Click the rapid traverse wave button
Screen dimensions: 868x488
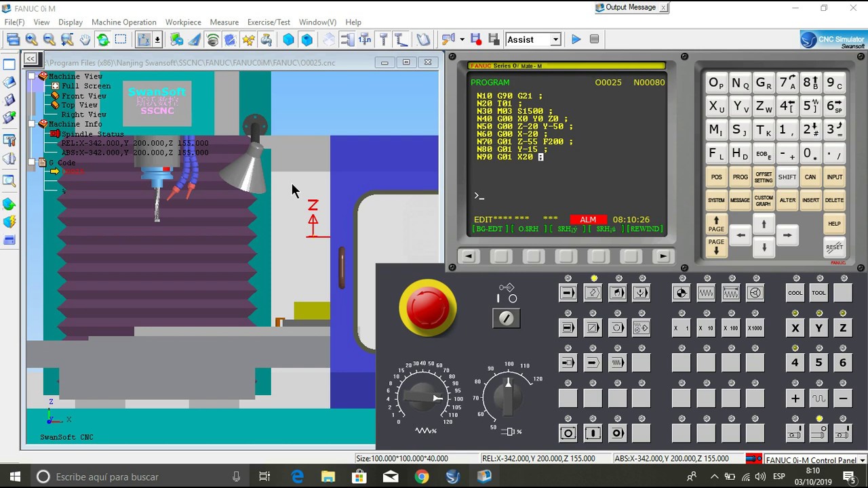[818, 399]
